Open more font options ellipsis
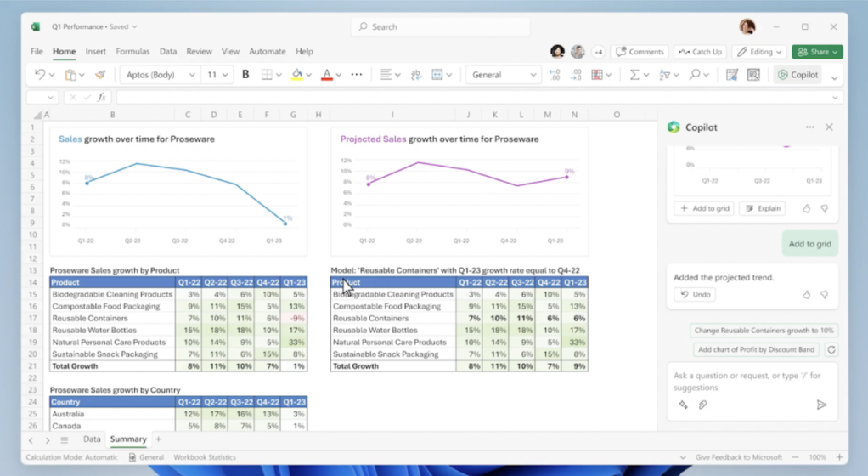868x476 pixels. tap(357, 74)
